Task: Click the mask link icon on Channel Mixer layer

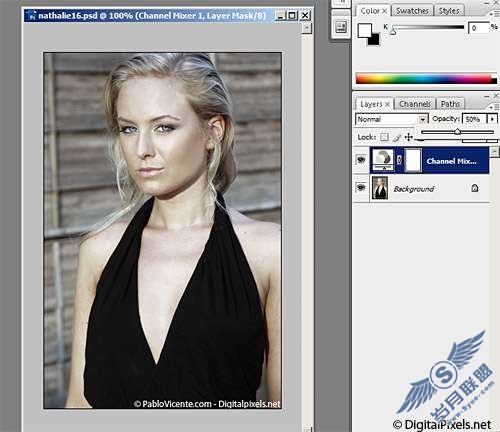Action: pos(399,160)
